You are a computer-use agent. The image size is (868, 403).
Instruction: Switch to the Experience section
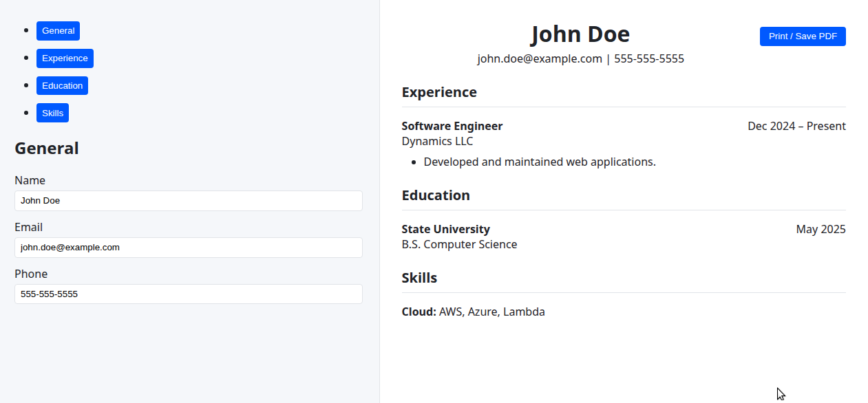65,58
